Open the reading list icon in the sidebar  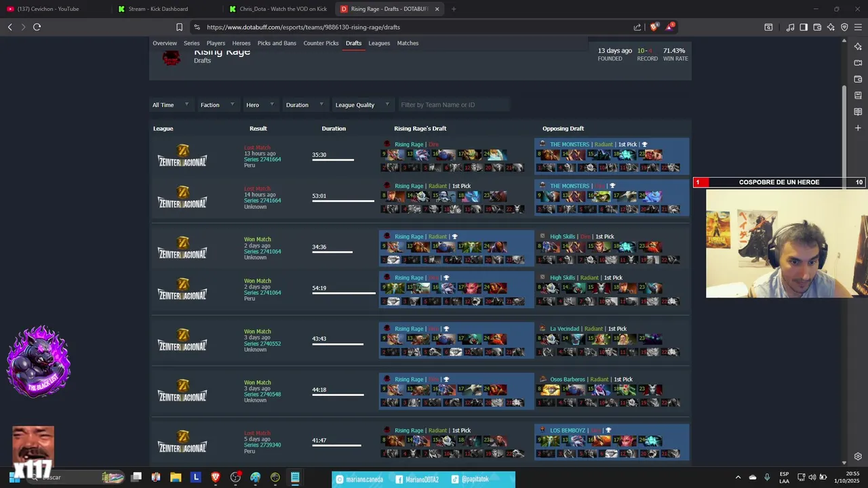858,112
